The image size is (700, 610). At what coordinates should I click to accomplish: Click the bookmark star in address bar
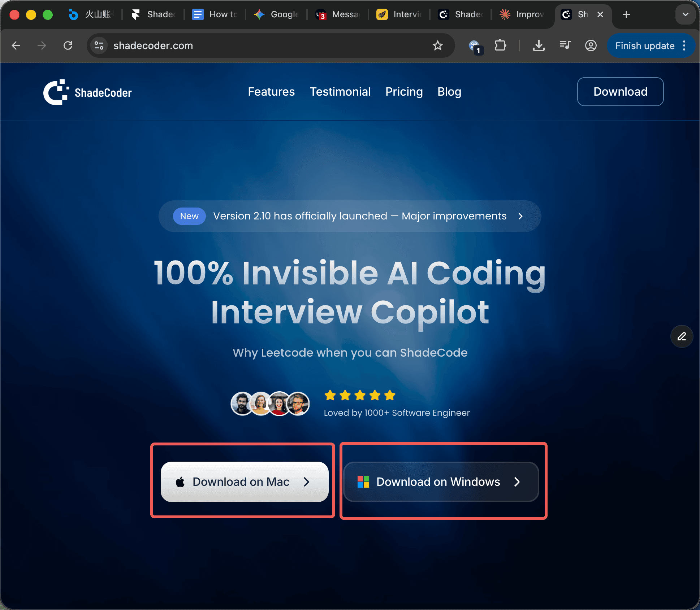(x=437, y=45)
